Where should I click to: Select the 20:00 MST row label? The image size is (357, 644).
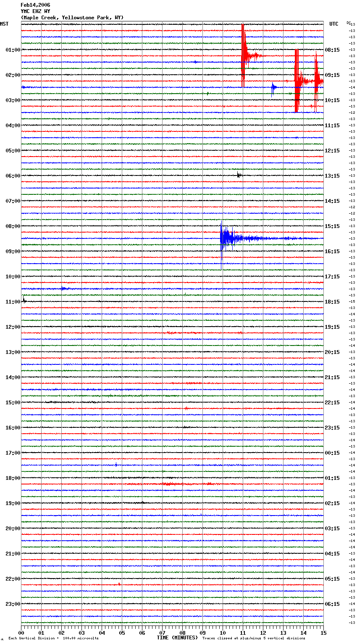[x=13, y=529]
